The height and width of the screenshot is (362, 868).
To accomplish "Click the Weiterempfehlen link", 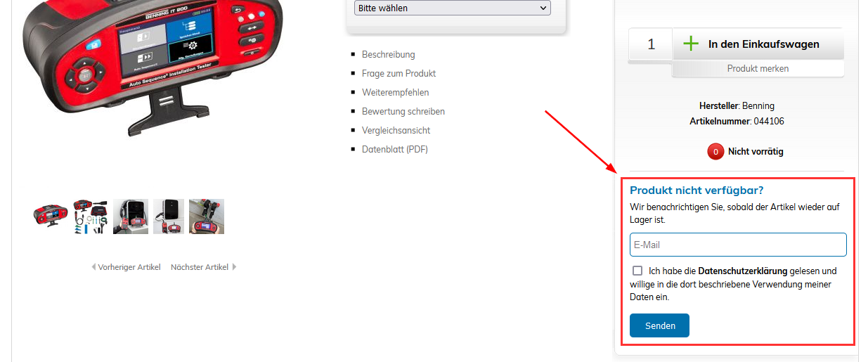I will [x=395, y=92].
